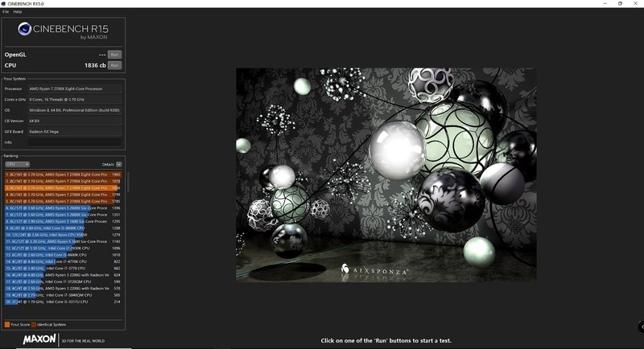Click the ranking panel scrollbar handle
644x349 pixels.
click(128, 182)
